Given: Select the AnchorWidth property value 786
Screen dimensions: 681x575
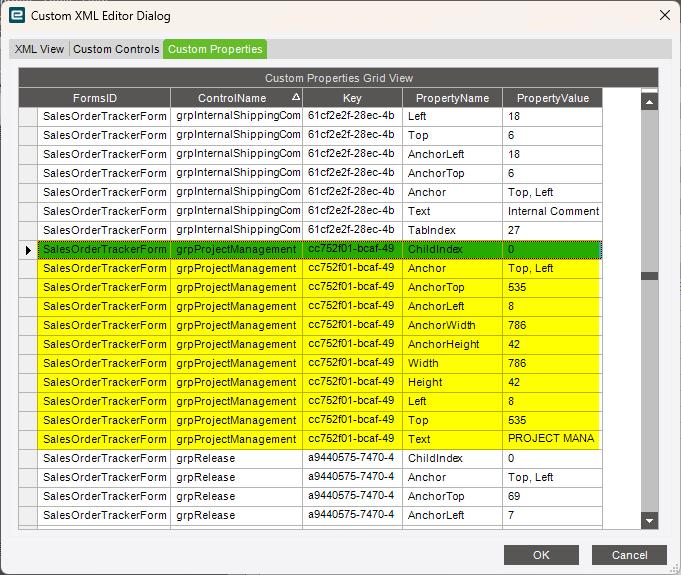Looking at the screenshot, I should tap(552, 325).
